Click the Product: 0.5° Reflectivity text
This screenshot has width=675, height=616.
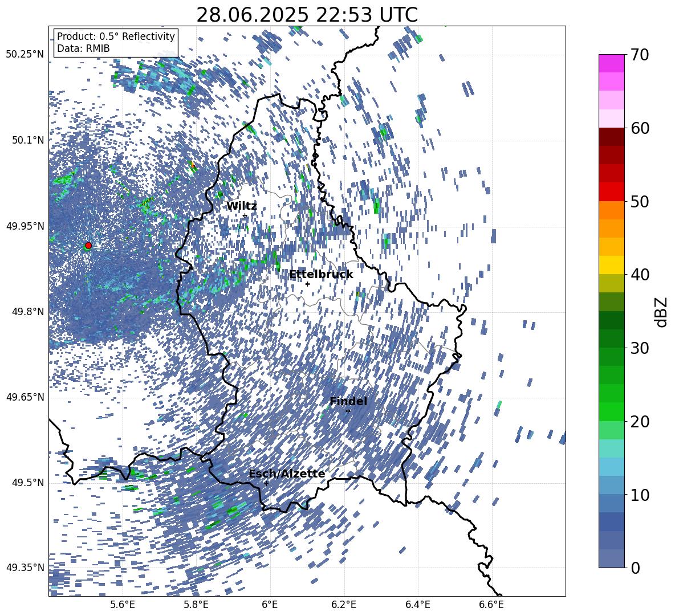116,36
